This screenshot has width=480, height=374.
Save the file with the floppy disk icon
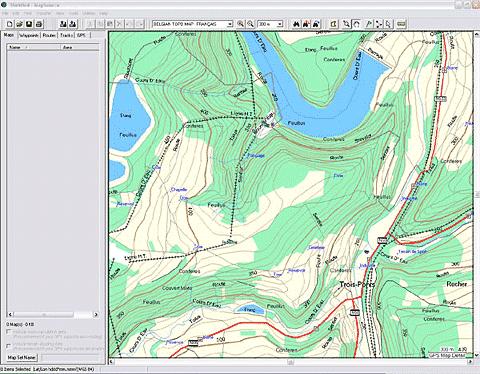[x=29, y=24]
